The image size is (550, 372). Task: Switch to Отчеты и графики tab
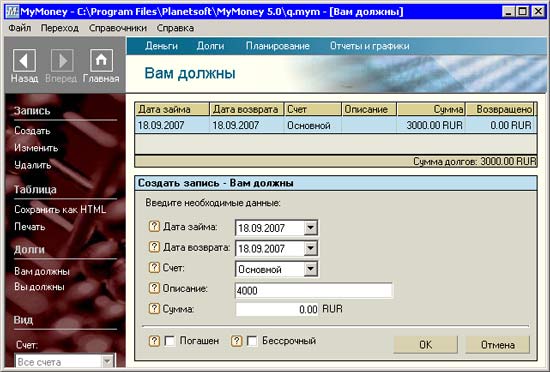(x=370, y=46)
